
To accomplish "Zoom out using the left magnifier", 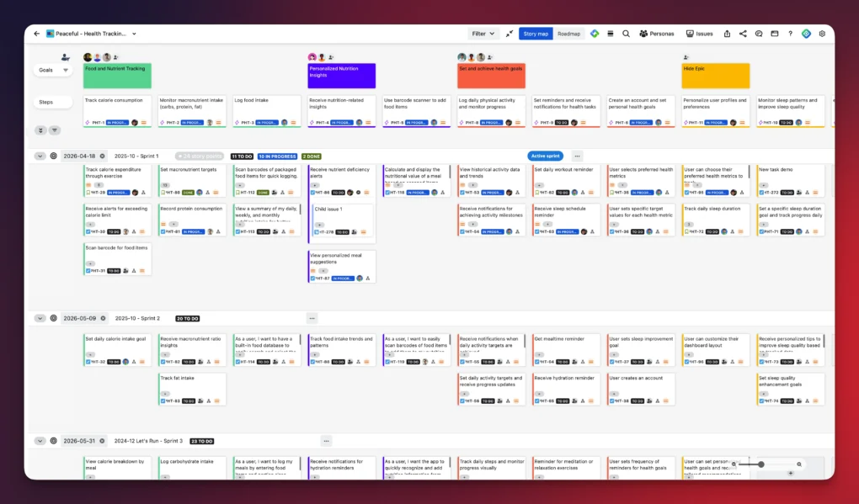I will click(x=734, y=464).
